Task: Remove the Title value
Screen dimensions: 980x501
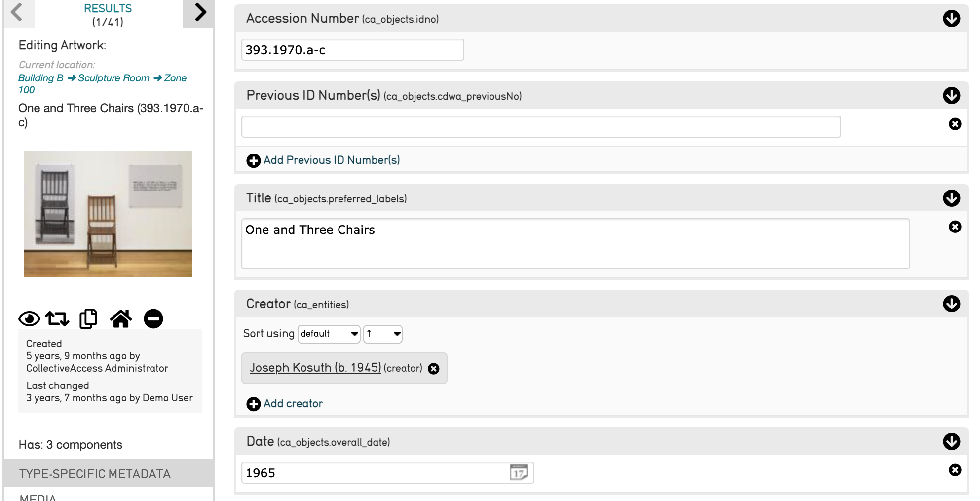Action: pyautogui.click(x=955, y=227)
